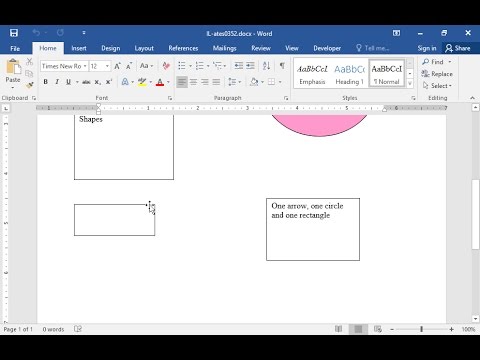Click the Heading 1 style thumbnail
This screenshot has width=480, height=360.
point(349,74)
